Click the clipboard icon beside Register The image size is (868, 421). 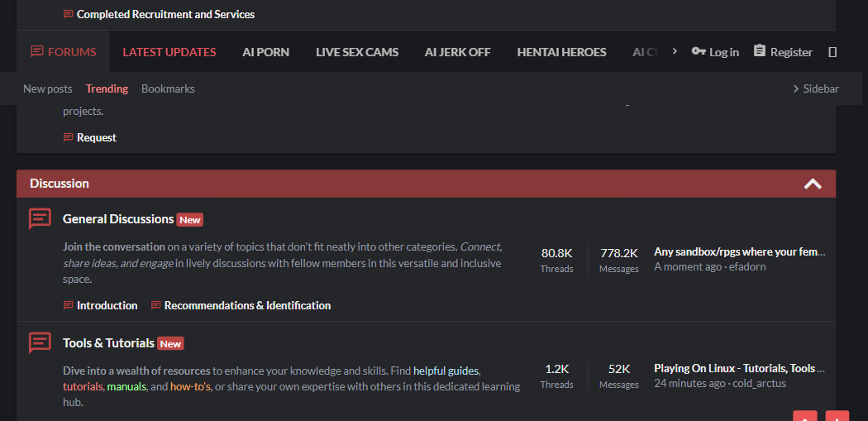tap(760, 51)
